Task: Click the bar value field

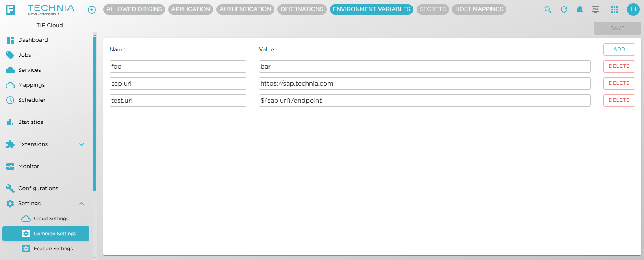Action: tap(425, 66)
